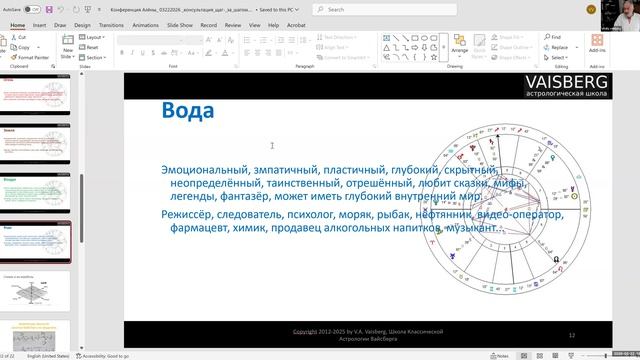Select the green-text slide thumbnail
This screenshot has width=640, height=360.
35,193
